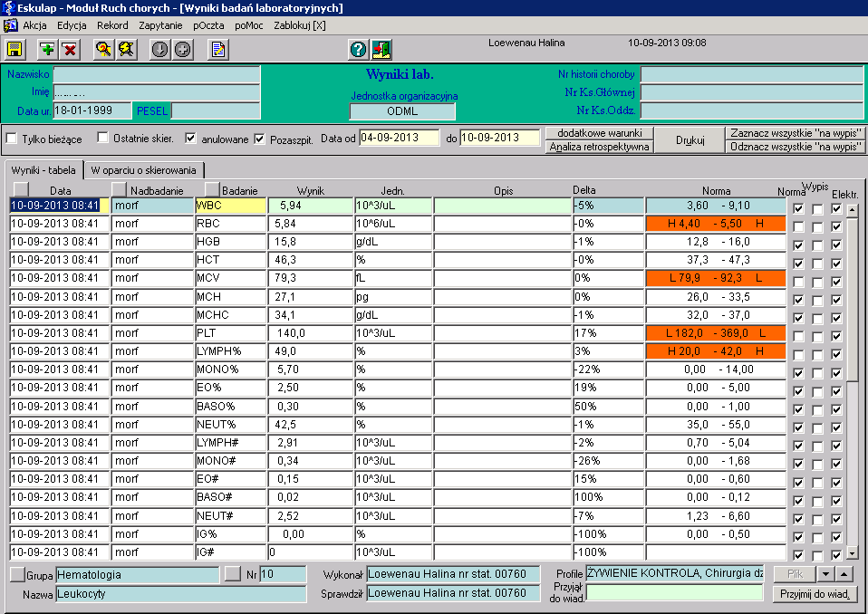Viewport: 868px width, 614px height.
Task: Click Zaznacz wszystkie "na wypis" button
Action: click(x=795, y=133)
